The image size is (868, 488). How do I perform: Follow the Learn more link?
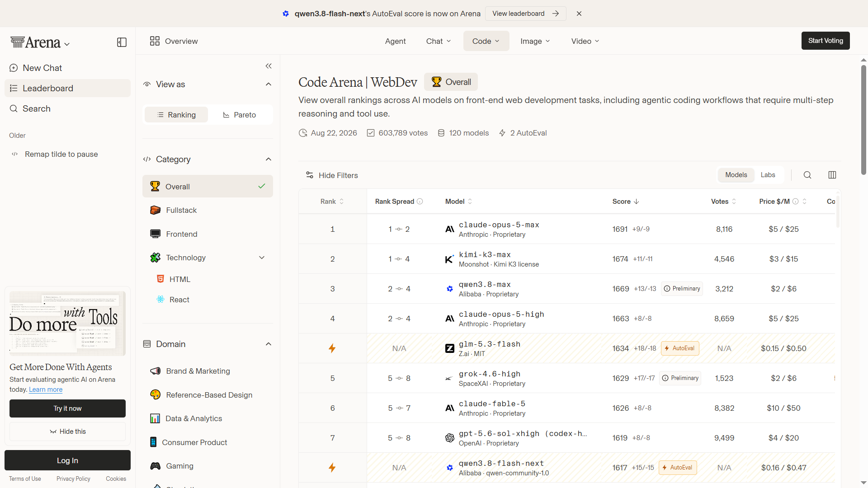(46, 389)
